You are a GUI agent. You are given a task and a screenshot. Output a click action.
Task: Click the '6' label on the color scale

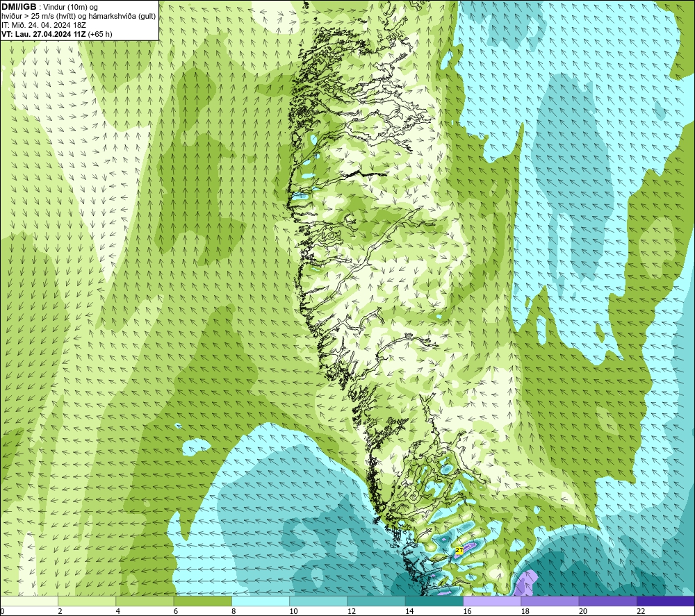coord(176,611)
